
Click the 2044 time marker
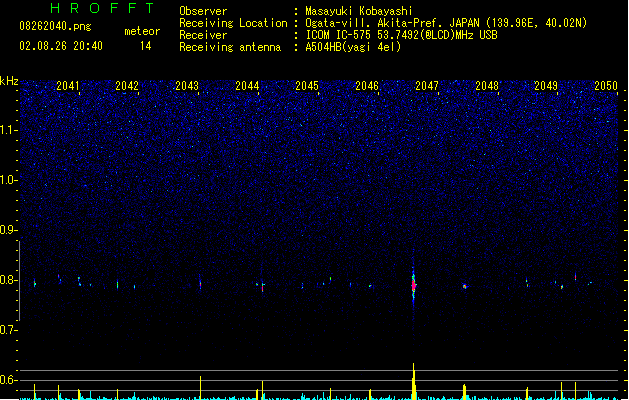247,86
